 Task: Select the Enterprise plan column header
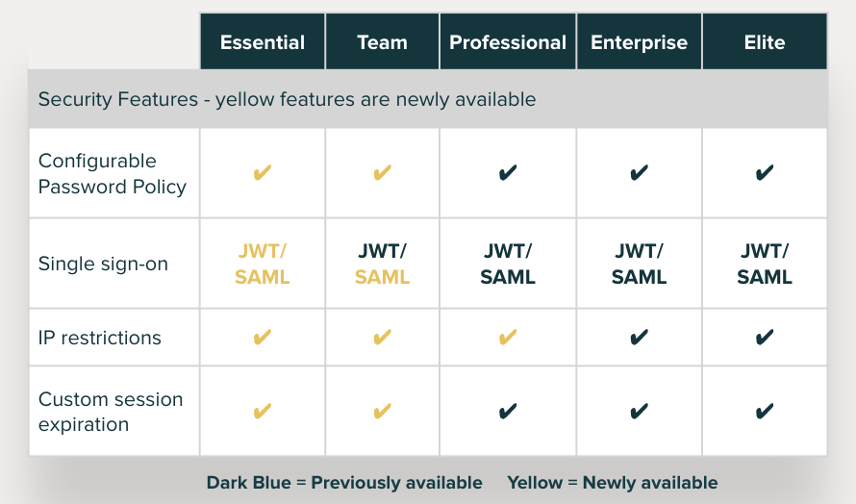point(639,42)
